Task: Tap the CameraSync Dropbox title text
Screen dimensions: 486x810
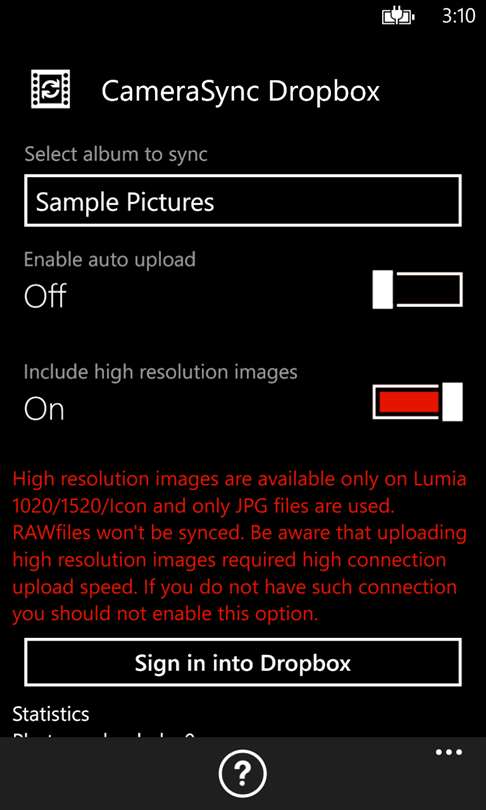Action: click(x=241, y=90)
